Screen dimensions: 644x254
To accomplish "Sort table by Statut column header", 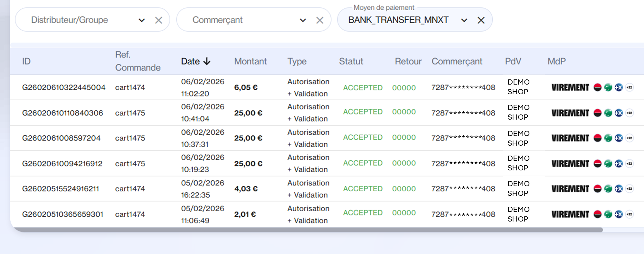I will coord(351,61).
